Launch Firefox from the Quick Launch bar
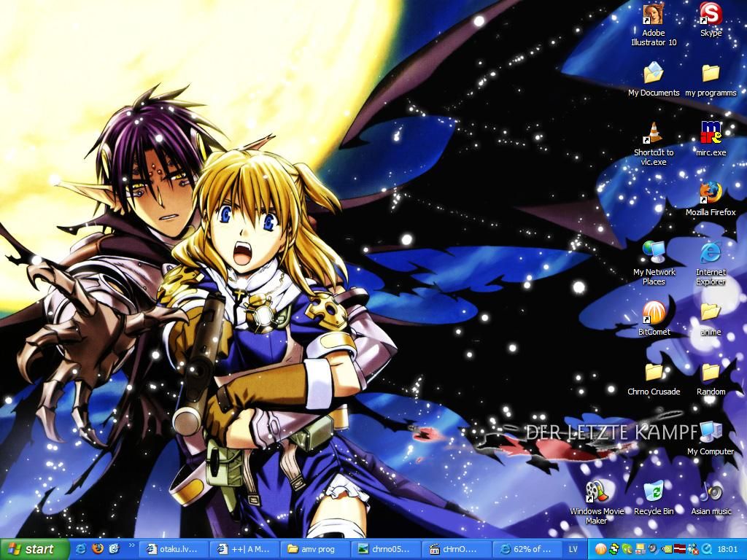747x560 pixels. [98, 549]
